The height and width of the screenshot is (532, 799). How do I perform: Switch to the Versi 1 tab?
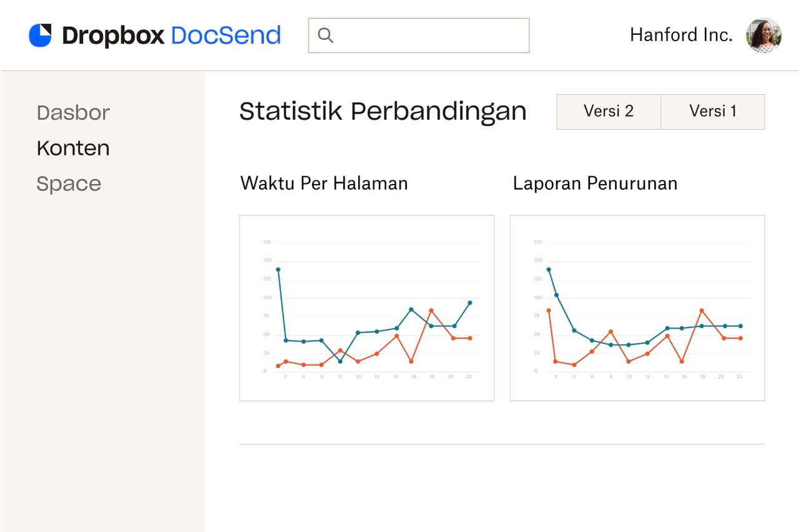[713, 112]
